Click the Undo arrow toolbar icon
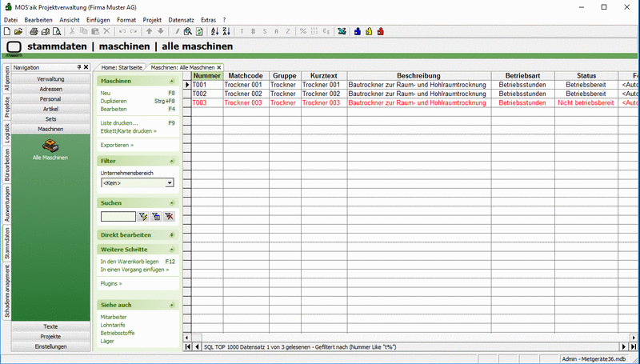640x364 pixels. pos(122,31)
